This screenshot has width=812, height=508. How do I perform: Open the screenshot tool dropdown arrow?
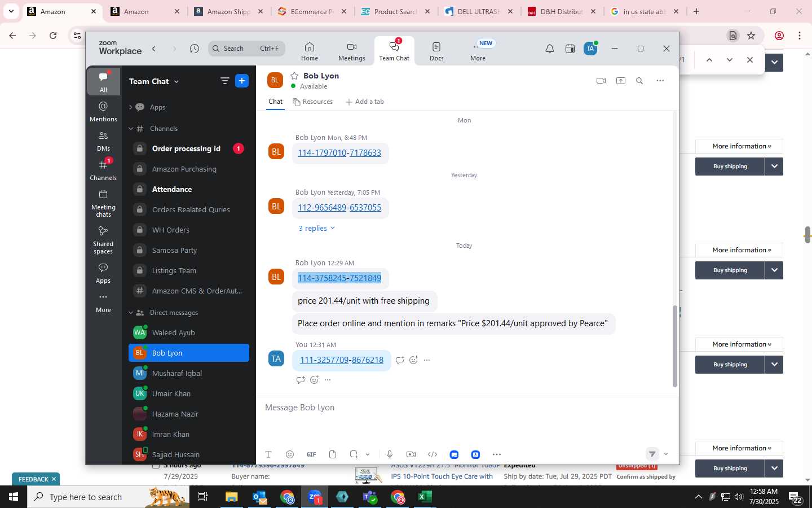click(x=368, y=454)
